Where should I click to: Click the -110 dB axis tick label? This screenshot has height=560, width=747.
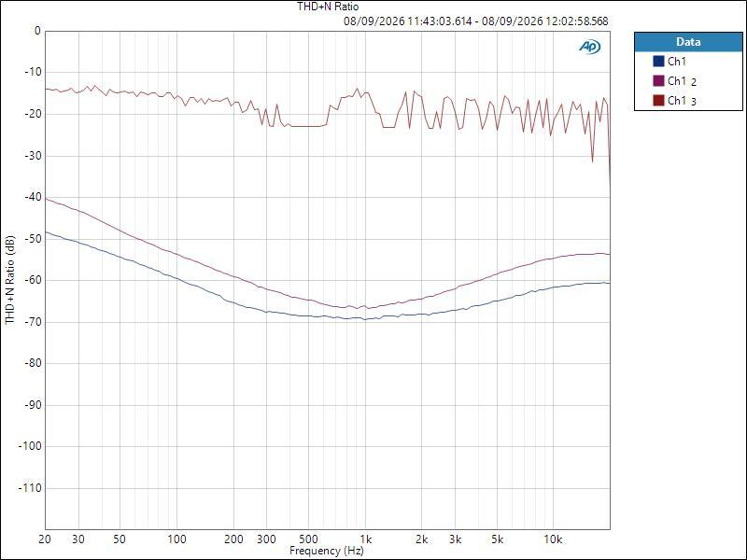click(30, 488)
